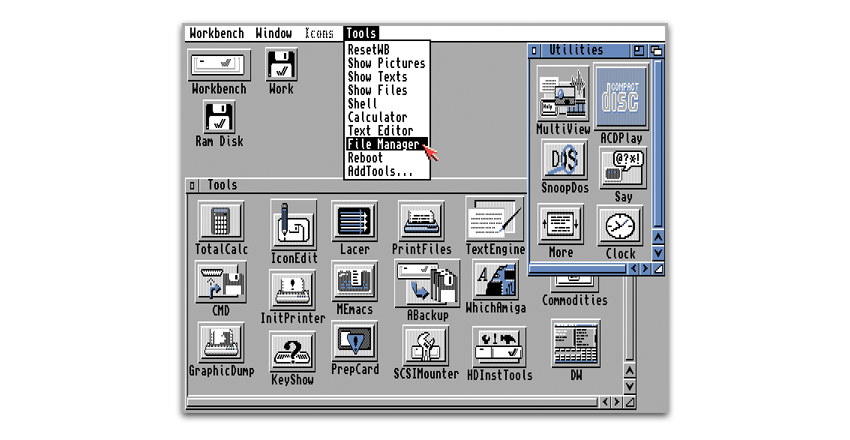Choose the highlighted File Manager entry
The image size is (850, 440).
tap(387, 144)
